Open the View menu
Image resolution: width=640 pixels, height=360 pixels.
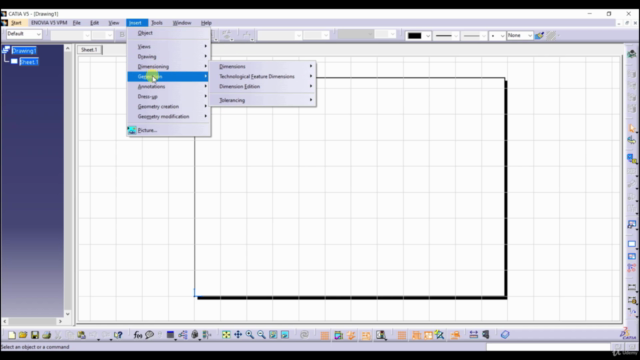(113, 23)
